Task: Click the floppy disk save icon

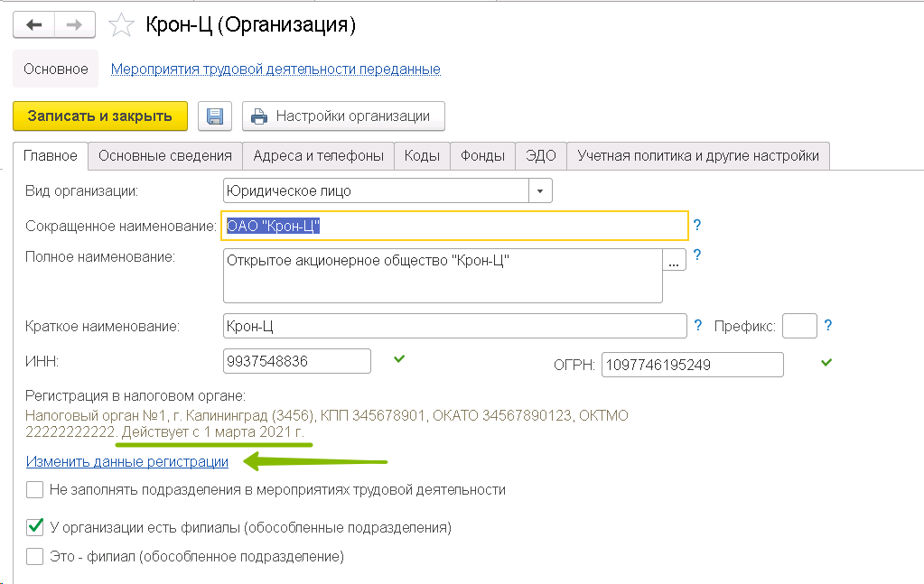Action: (x=215, y=116)
